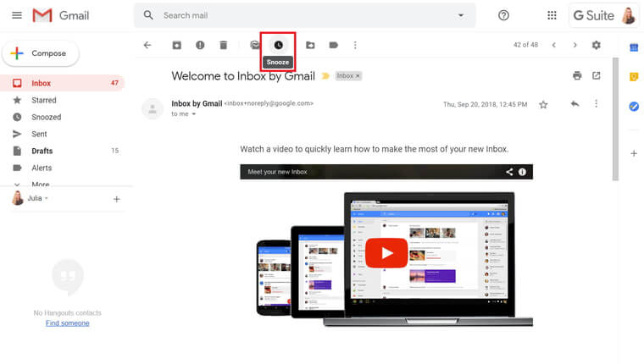
Task: Open the toolbar More options menu
Action: click(x=355, y=45)
